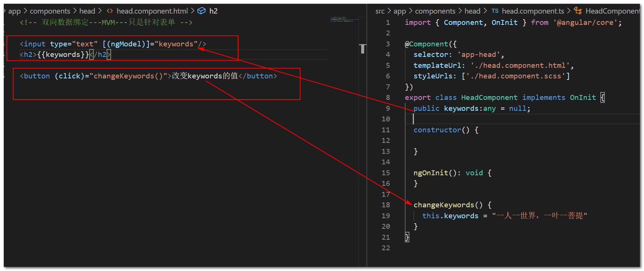Click button label text '改变keywords的值'
Viewport: 644px width, 271px height.
[x=205, y=76]
